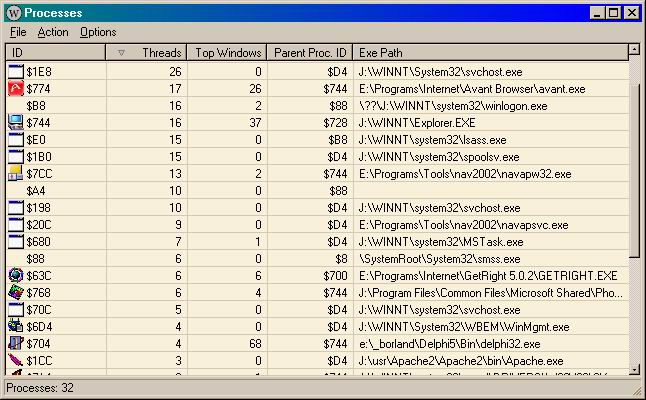Sort by the Top Windows column header
The width and height of the screenshot is (646, 400).
227,53
